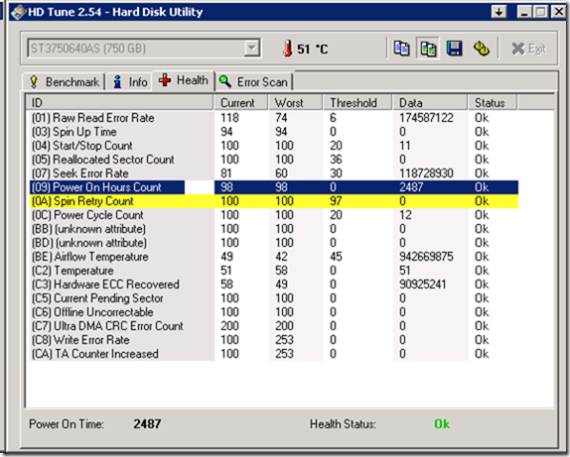Select the Power Cycle Count row
This screenshot has width=570, height=457.
(274, 215)
